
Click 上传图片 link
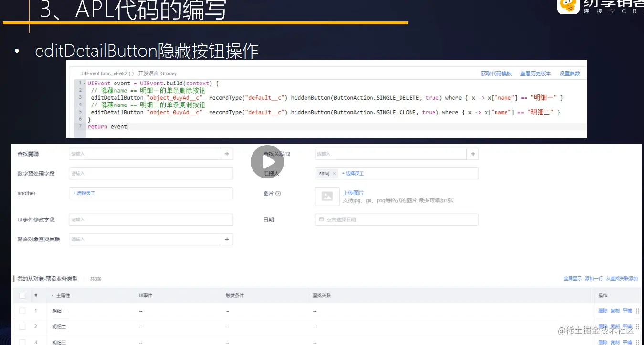353,193
